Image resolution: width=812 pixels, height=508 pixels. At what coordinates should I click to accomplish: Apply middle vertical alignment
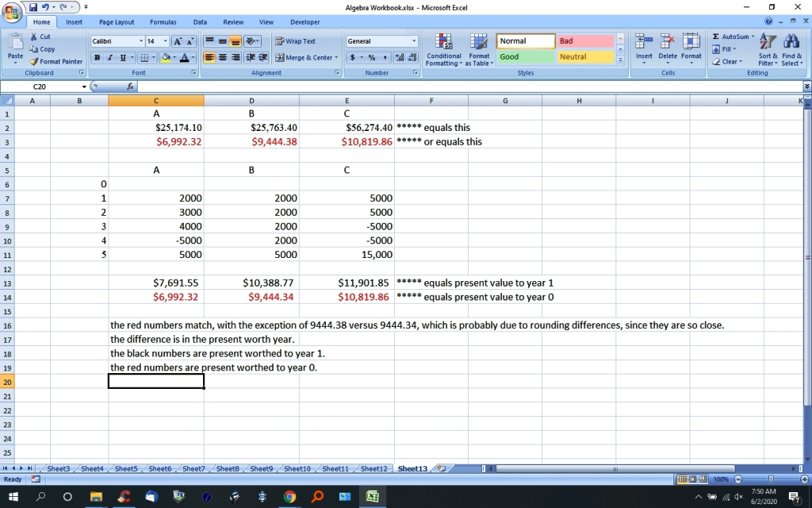(222, 41)
